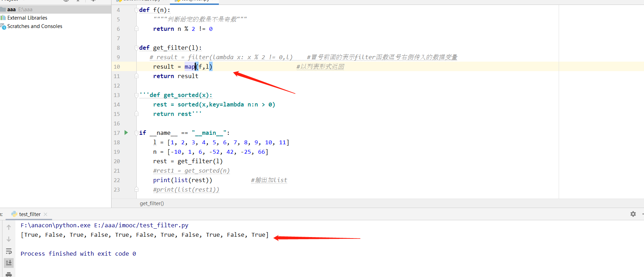This screenshot has height=277, width=644.
Task: Click '#rest1 = get_sorted(n)' comment
Action: click(191, 171)
